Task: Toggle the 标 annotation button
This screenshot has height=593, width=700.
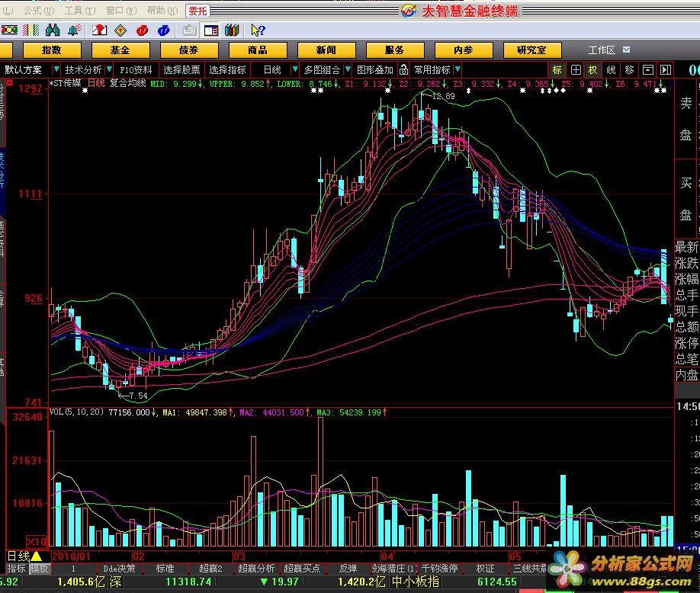Action: (557, 69)
